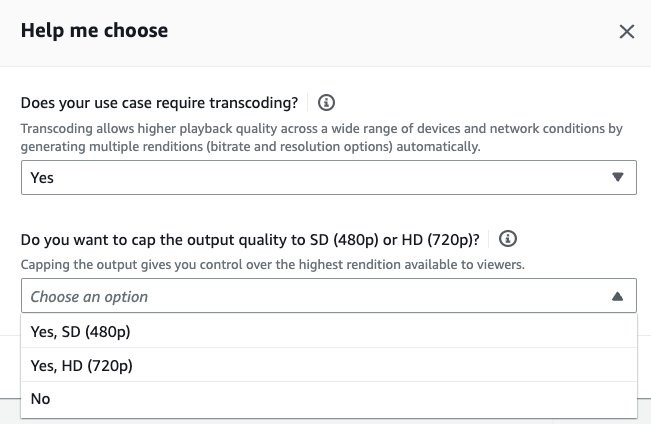Viewport: 651px width, 424px height.
Task: Click the Help me choose heading
Action: click(94, 31)
